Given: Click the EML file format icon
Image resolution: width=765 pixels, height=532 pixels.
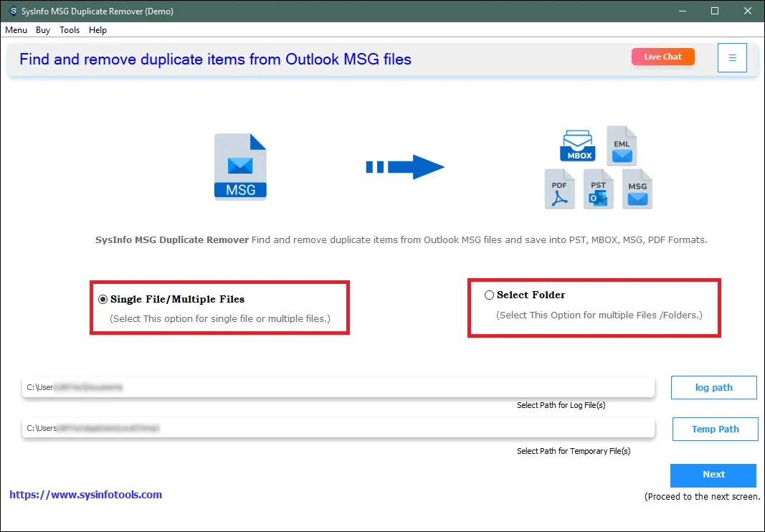Looking at the screenshot, I should (622, 146).
